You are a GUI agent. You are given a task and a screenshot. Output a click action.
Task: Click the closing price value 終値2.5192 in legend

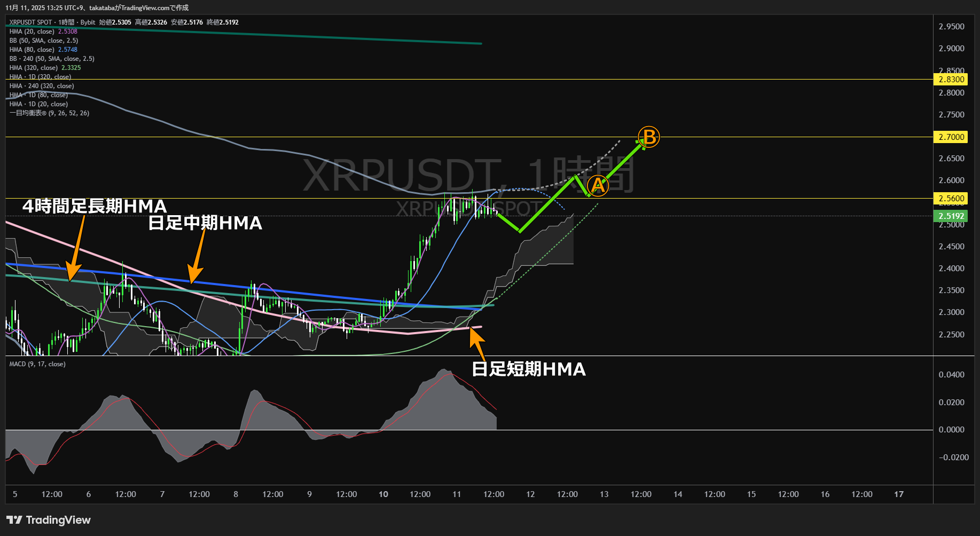click(223, 22)
